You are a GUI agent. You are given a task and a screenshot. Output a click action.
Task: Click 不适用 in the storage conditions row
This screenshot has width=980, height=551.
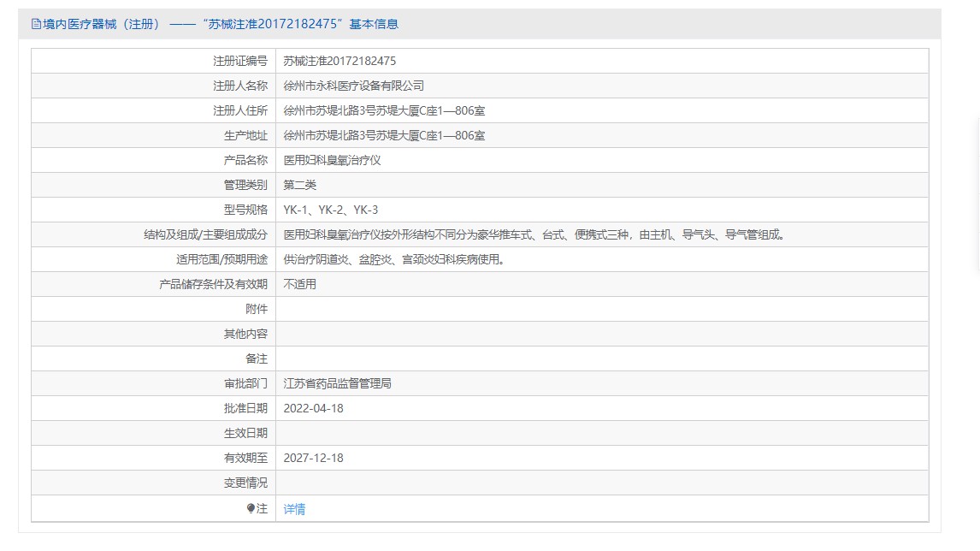[299, 284]
